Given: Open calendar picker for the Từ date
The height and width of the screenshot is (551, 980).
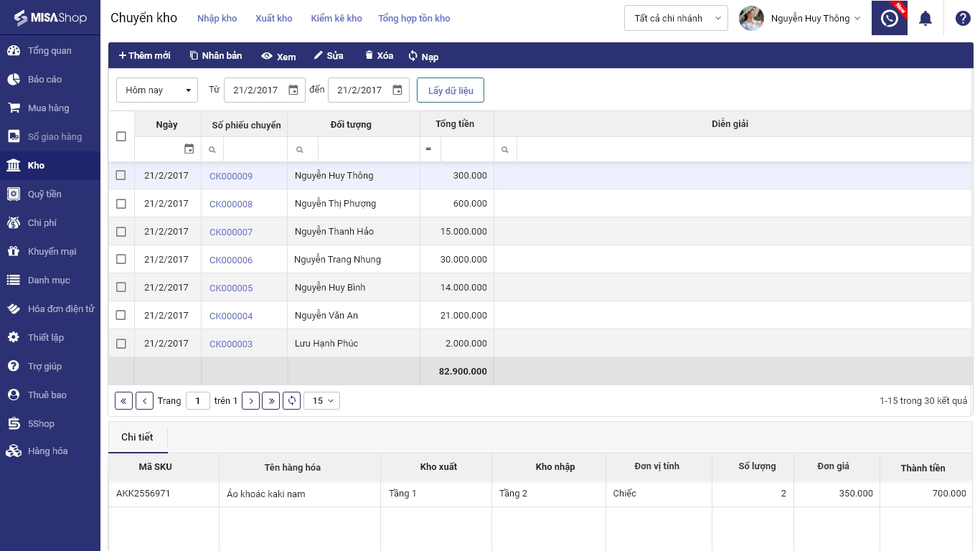Looking at the screenshot, I should (x=293, y=90).
